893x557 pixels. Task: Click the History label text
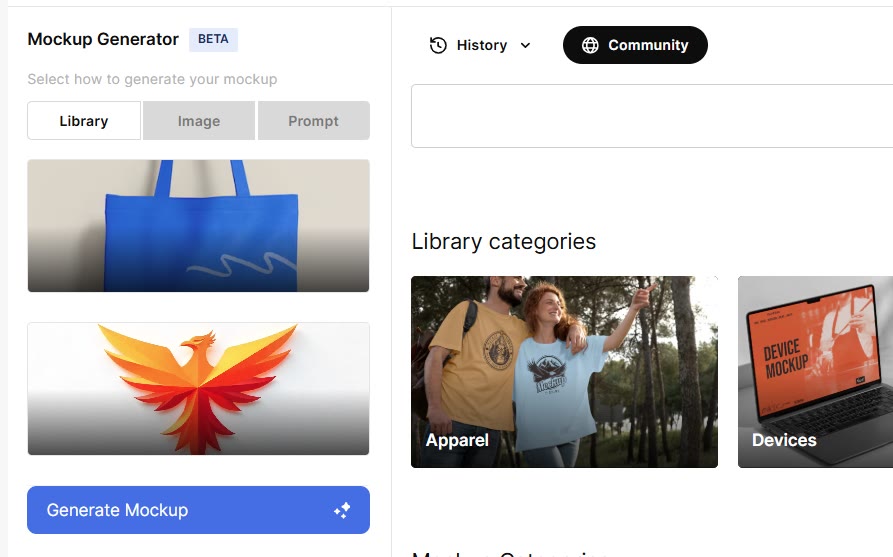[482, 45]
